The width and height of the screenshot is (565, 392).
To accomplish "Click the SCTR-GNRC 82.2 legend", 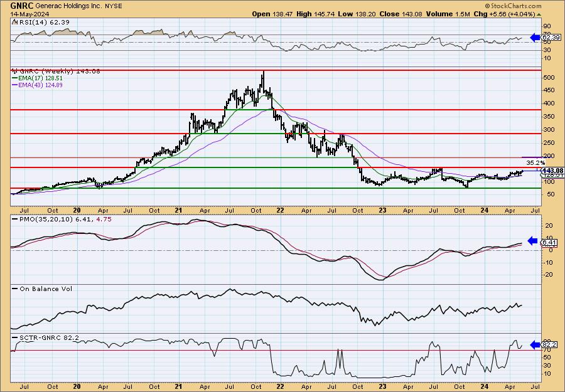I will 50,337.
